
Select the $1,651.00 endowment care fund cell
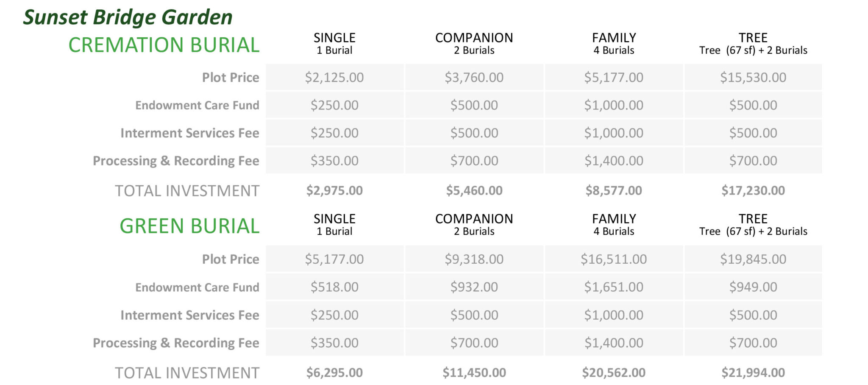(x=613, y=287)
